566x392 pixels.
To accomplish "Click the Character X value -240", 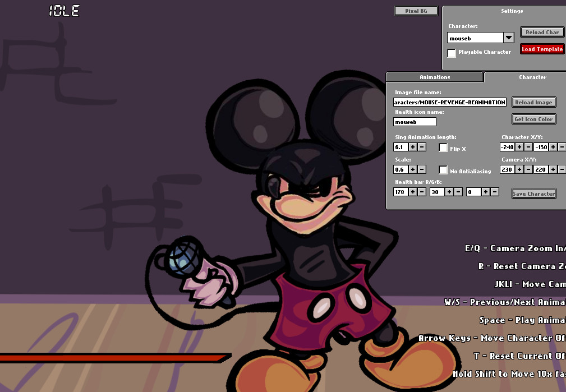I will pos(507,147).
